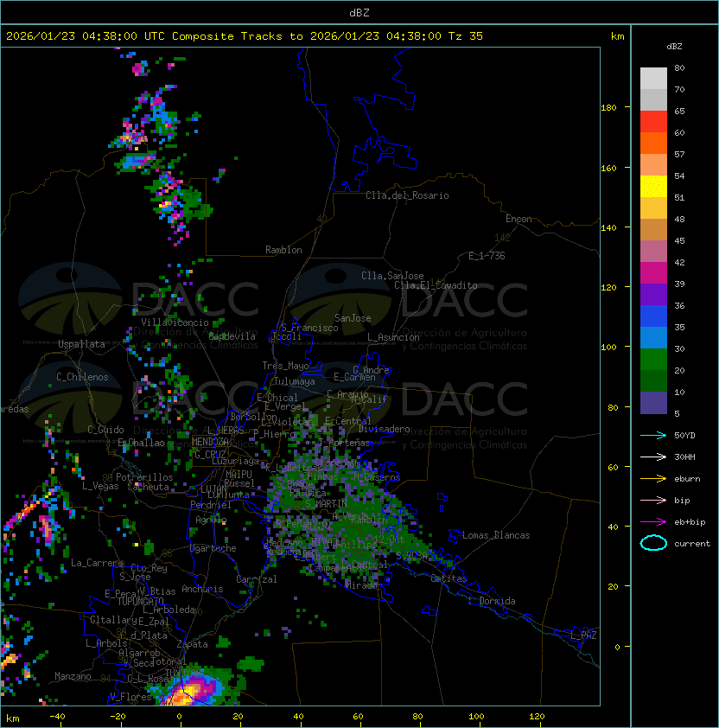This screenshot has height=728, width=719.
Task: Click the 'Clla.El_Cavadito' label on map
Action: pos(436,285)
